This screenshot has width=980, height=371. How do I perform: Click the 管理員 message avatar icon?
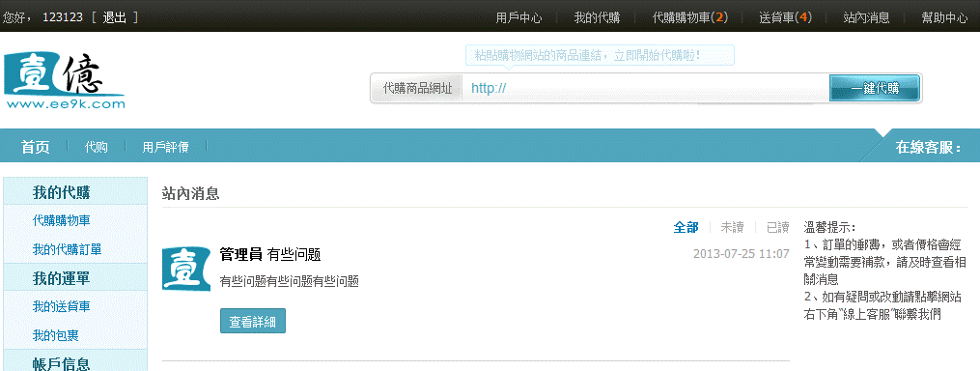click(x=186, y=269)
